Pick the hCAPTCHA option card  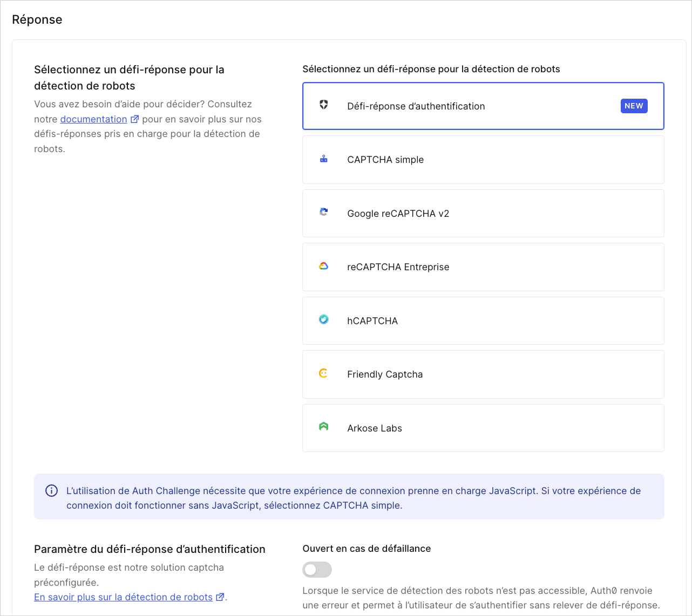click(x=483, y=320)
